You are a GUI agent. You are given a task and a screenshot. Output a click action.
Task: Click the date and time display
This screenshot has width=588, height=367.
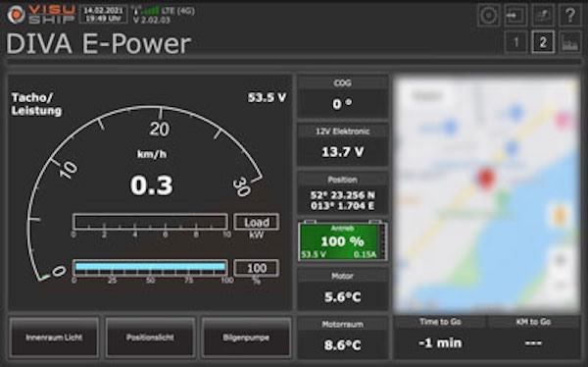[103, 15]
